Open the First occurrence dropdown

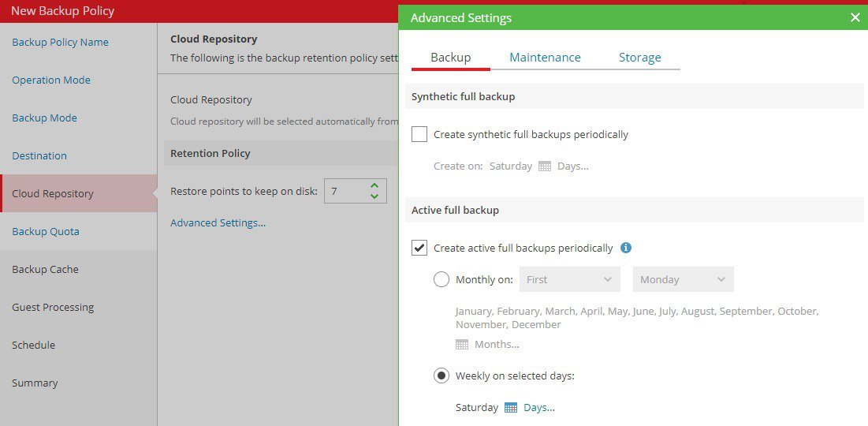[570, 279]
